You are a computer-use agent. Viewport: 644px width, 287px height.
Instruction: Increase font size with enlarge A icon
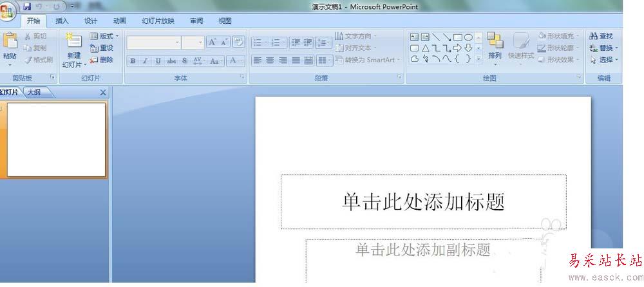pos(211,42)
